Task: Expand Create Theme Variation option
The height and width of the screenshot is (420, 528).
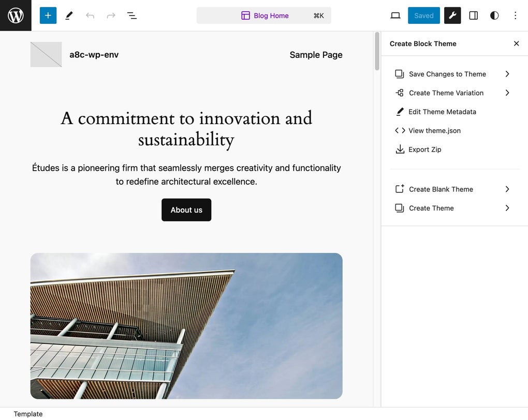Action: 446,93
